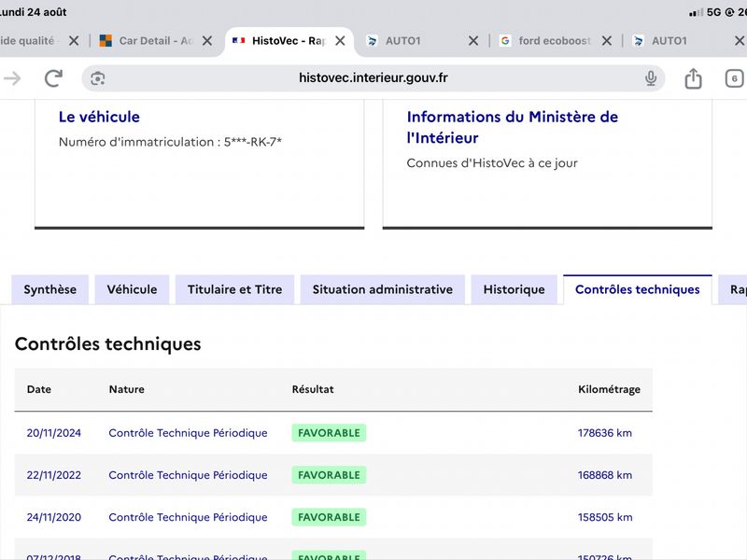Click Contrôle Technique Périodique in the 24/11/2020 row
The image size is (747, 560).
tap(188, 517)
